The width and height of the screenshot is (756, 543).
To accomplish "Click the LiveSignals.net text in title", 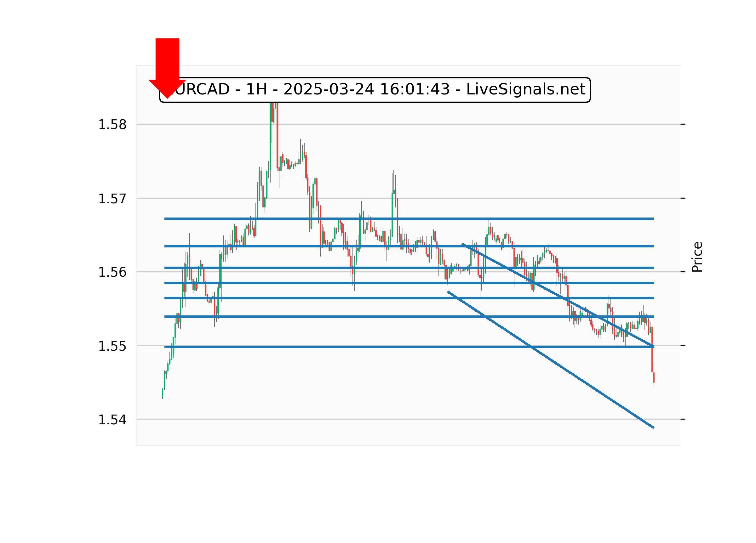I will pyautogui.click(x=525, y=89).
